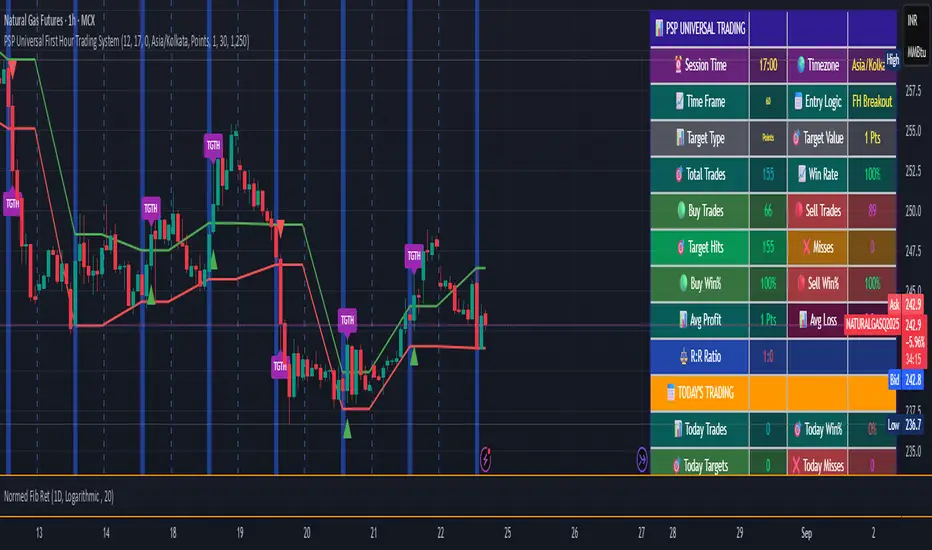Click the 19 date on the time axis
This screenshot has height=550, width=932.
pos(240,533)
